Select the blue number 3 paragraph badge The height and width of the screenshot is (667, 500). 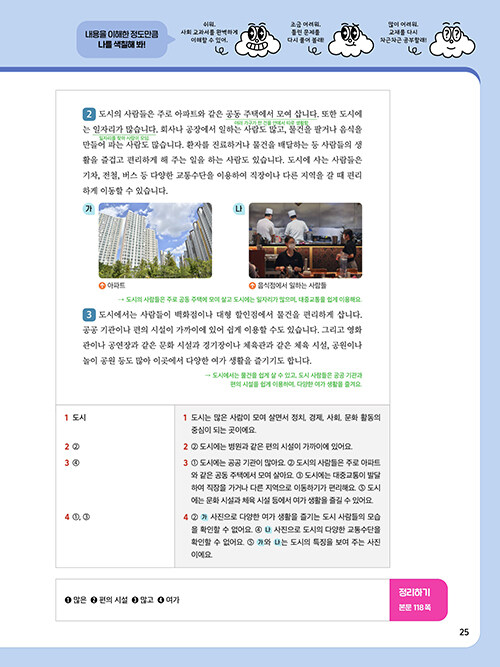tap(89, 315)
